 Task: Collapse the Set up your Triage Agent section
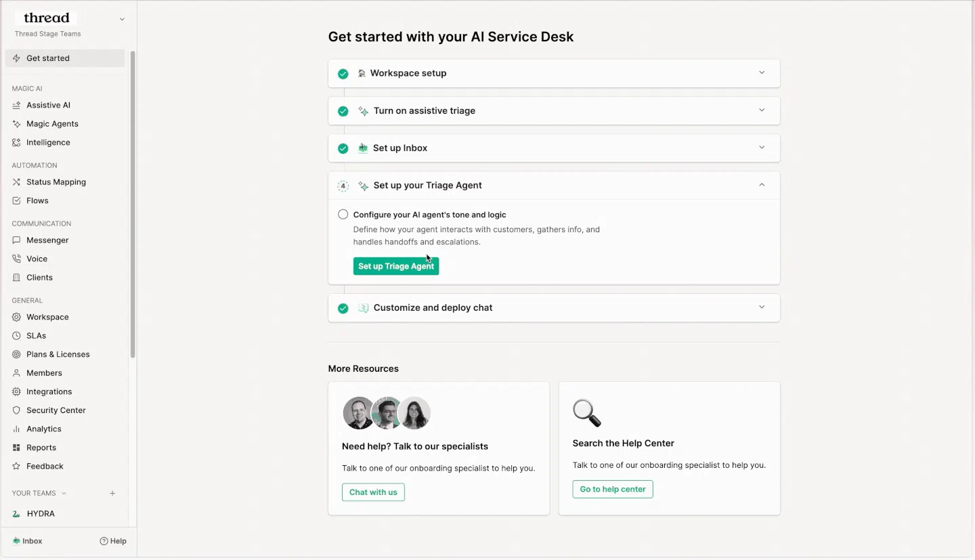(x=762, y=185)
